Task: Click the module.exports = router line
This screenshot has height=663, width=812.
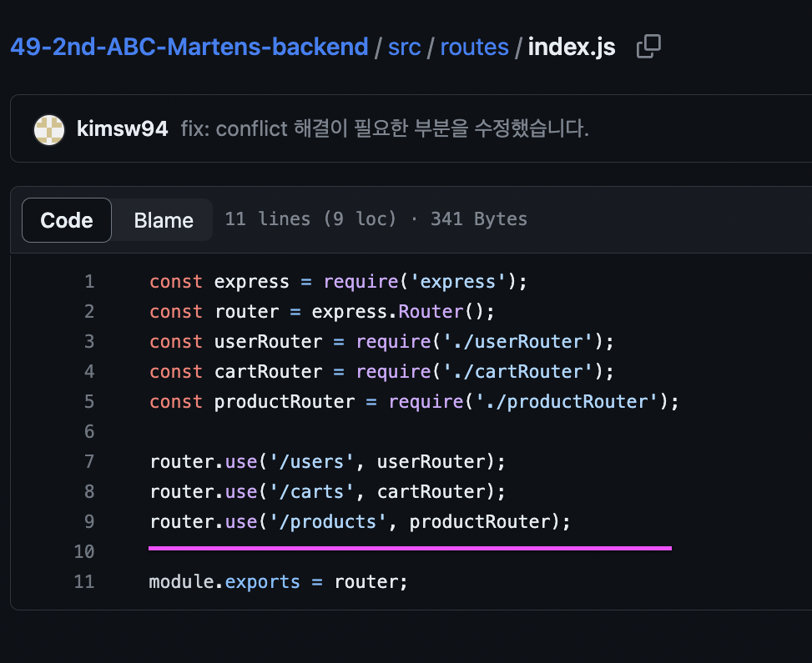Action: [278, 582]
